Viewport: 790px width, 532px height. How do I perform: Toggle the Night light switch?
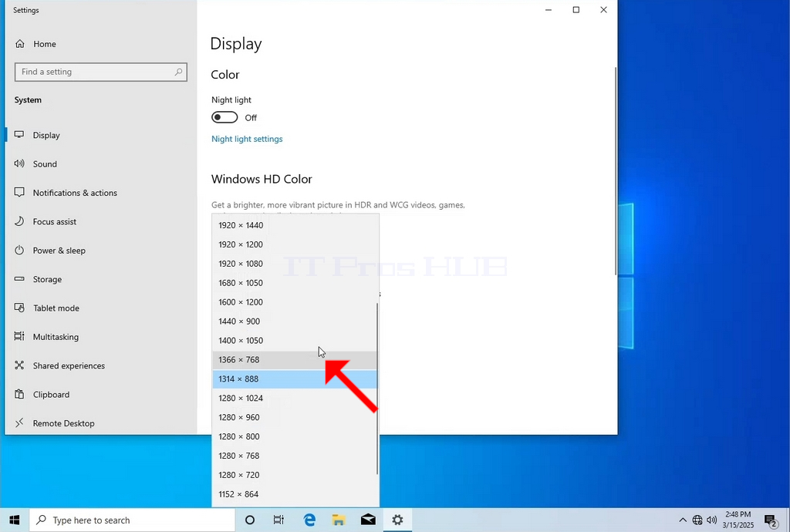pos(225,117)
